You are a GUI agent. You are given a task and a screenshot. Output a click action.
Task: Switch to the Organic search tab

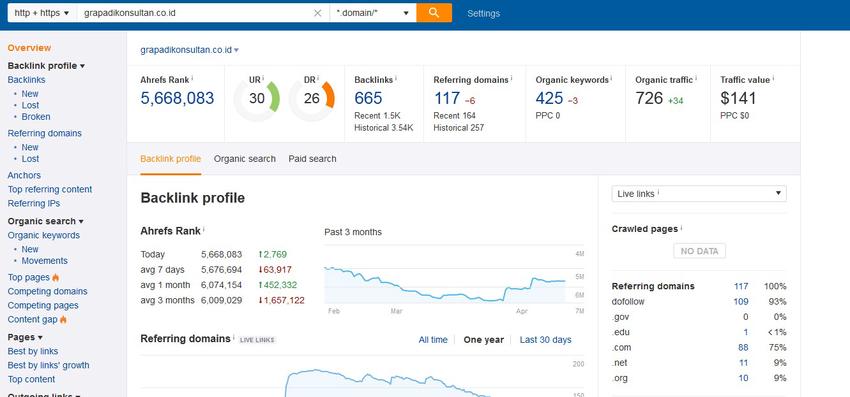(x=244, y=159)
